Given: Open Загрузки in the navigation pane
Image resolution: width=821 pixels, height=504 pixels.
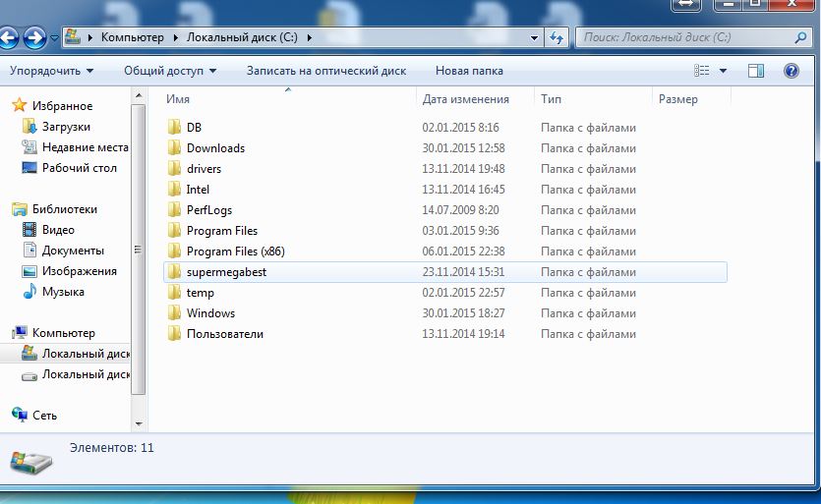Looking at the screenshot, I should [x=66, y=127].
